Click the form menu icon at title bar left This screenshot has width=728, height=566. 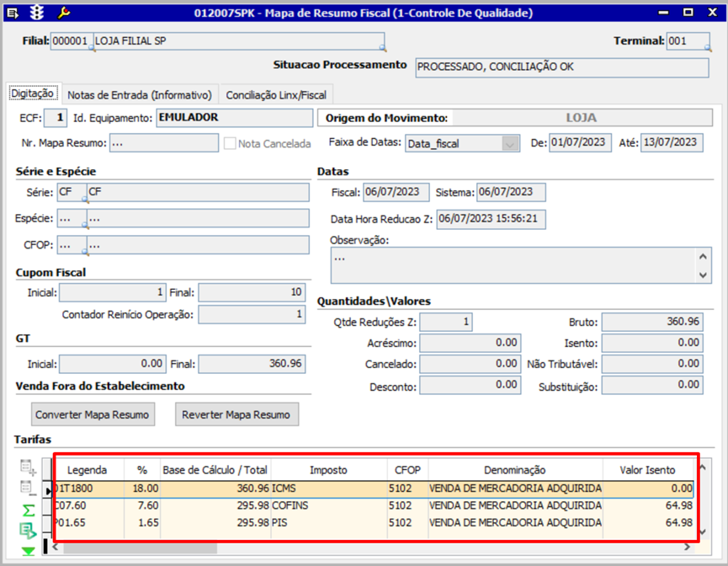(13, 13)
